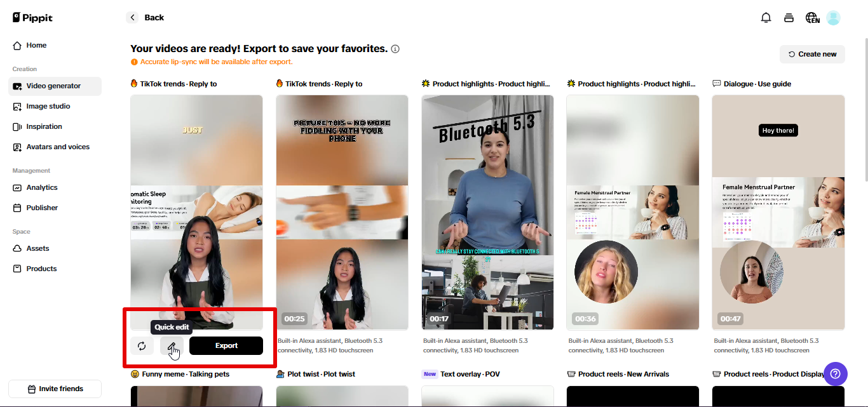Open Publisher from the sidebar
Viewport: 868px width, 407px height.
[42, 208]
